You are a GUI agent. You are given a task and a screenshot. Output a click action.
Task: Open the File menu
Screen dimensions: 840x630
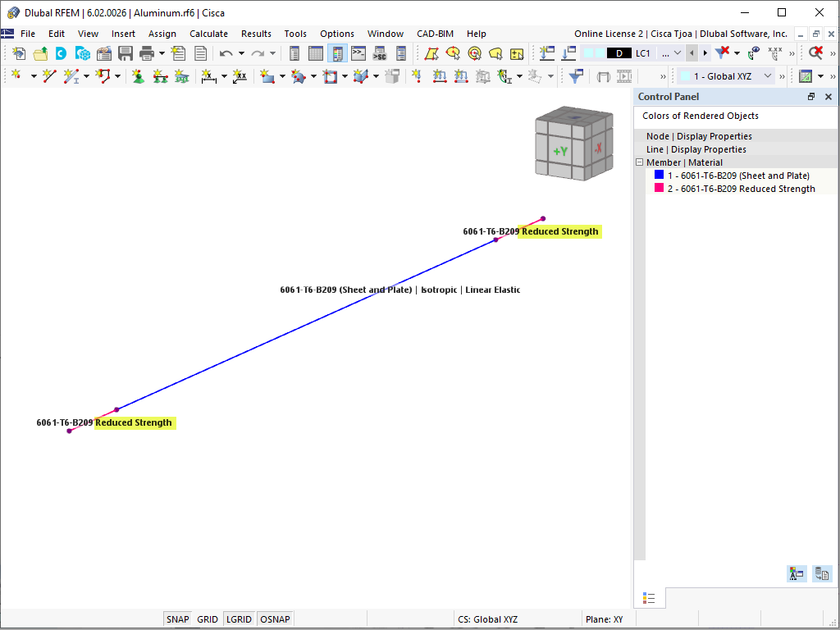click(28, 33)
